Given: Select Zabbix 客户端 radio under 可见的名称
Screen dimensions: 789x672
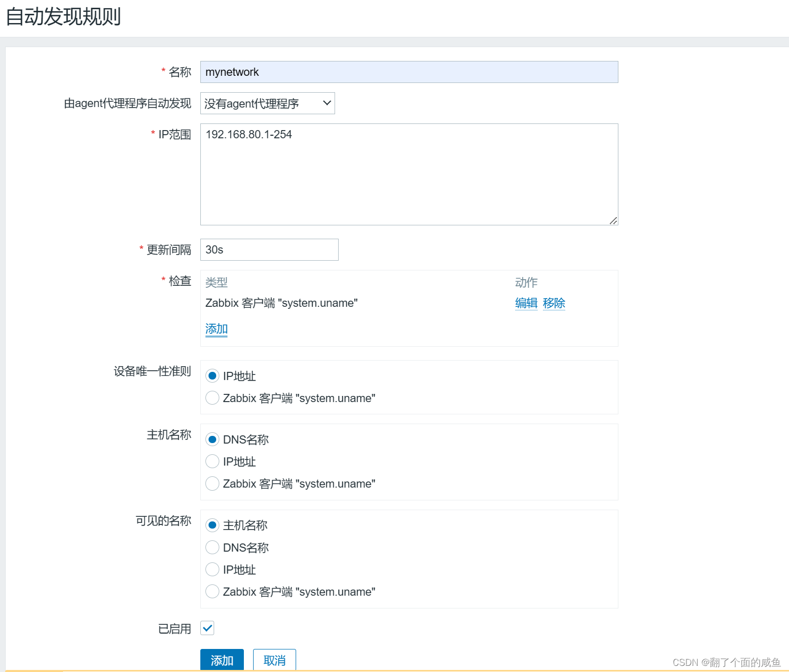Looking at the screenshot, I should click(212, 592).
